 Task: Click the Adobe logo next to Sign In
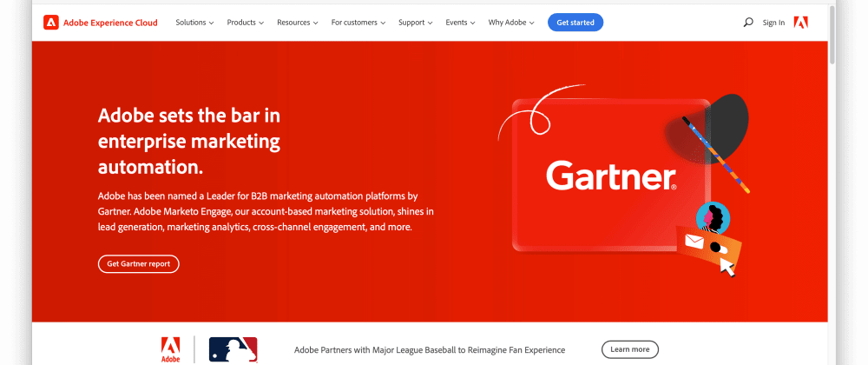click(x=801, y=22)
